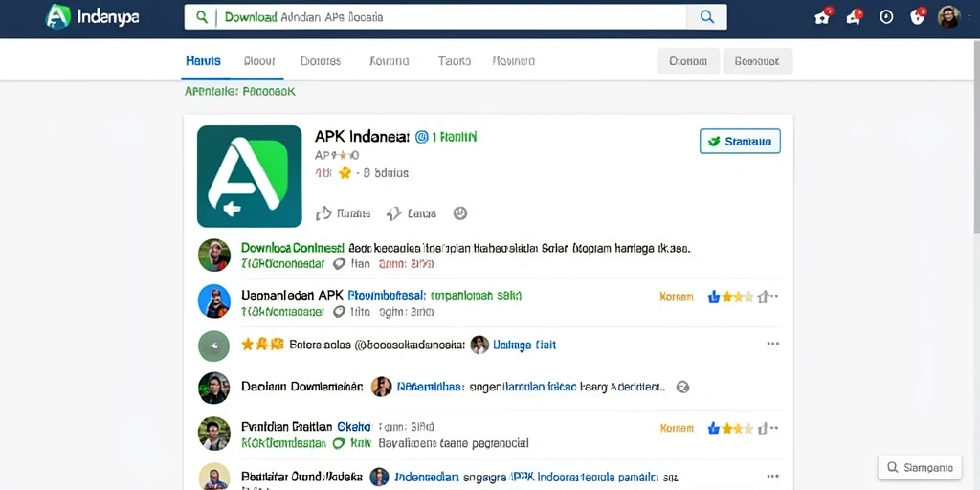Switch to the Hanuis tab

(203, 60)
